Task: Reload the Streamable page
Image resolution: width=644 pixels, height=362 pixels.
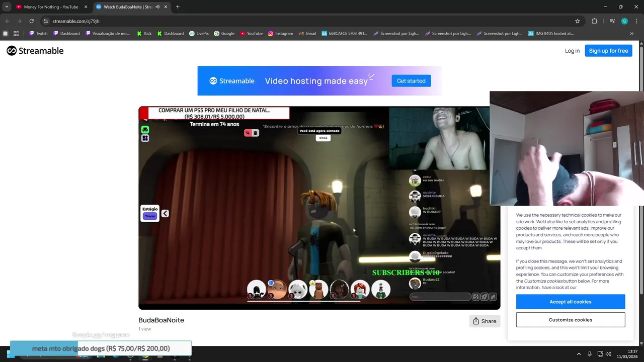Action: point(31,21)
